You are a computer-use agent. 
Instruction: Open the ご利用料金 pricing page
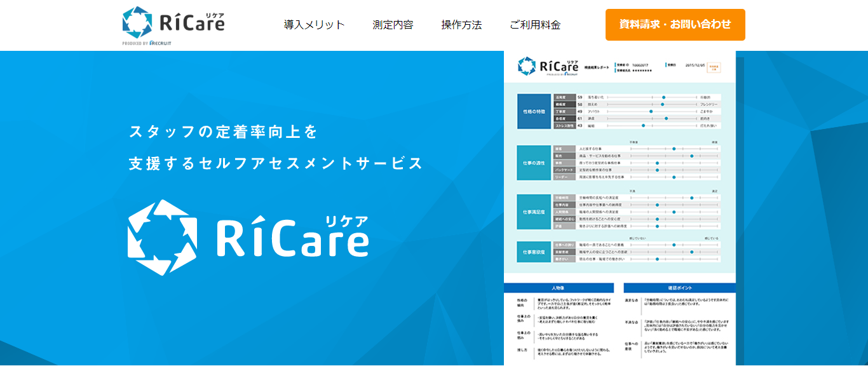[535, 25]
